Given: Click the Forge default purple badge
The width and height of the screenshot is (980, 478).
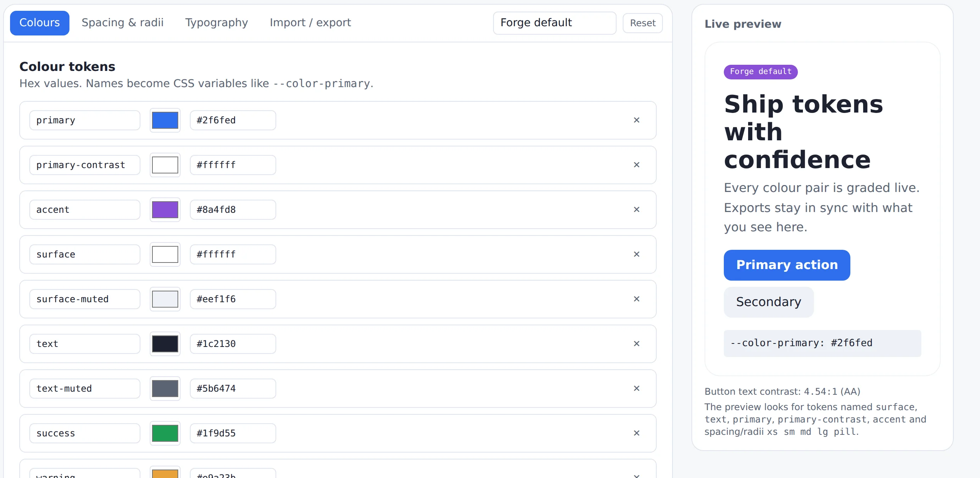Looking at the screenshot, I should 760,72.
